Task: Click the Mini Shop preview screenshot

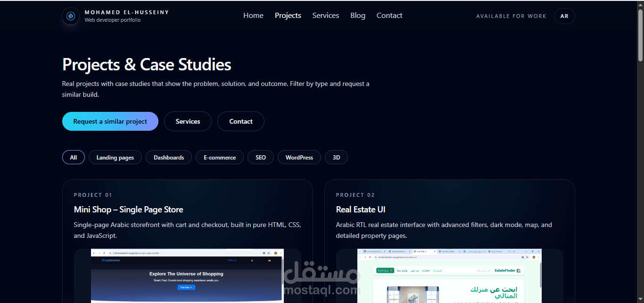Action: 188,276
